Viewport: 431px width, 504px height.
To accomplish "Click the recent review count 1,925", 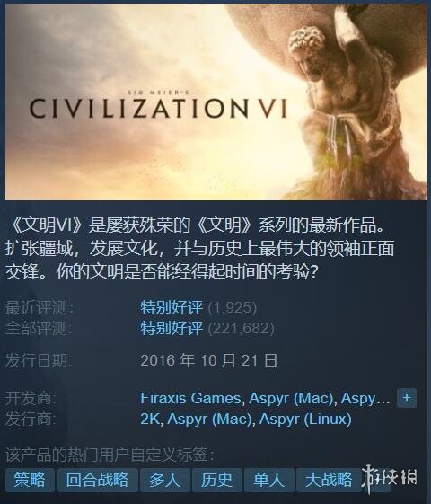I will tap(233, 308).
